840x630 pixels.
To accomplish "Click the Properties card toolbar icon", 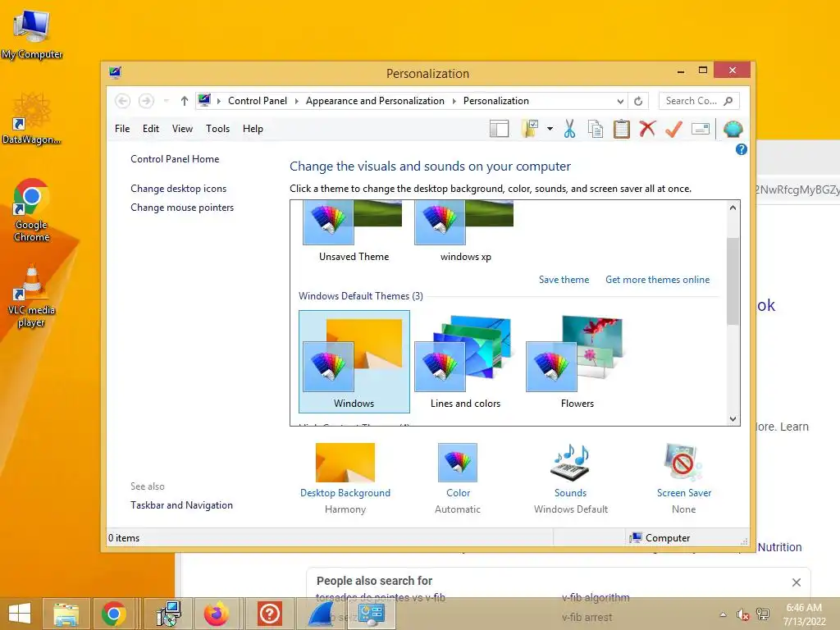I will pos(701,129).
